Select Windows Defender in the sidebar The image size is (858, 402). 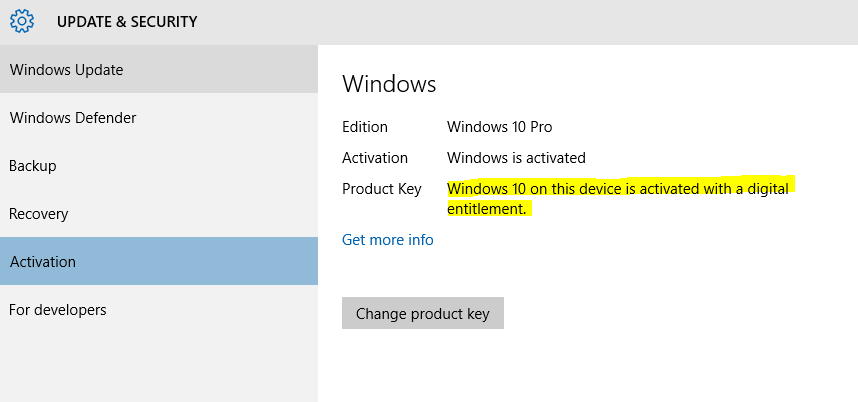(x=159, y=118)
